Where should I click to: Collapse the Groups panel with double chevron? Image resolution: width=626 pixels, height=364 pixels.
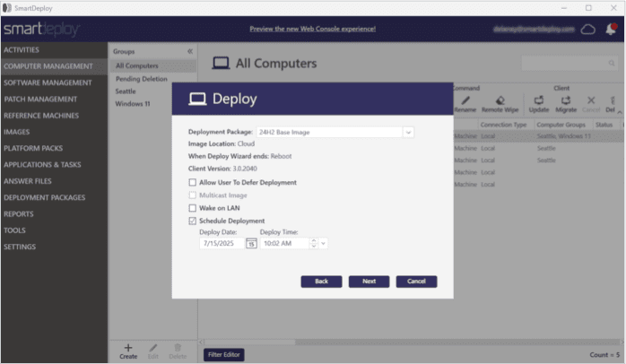click(190, 51)
